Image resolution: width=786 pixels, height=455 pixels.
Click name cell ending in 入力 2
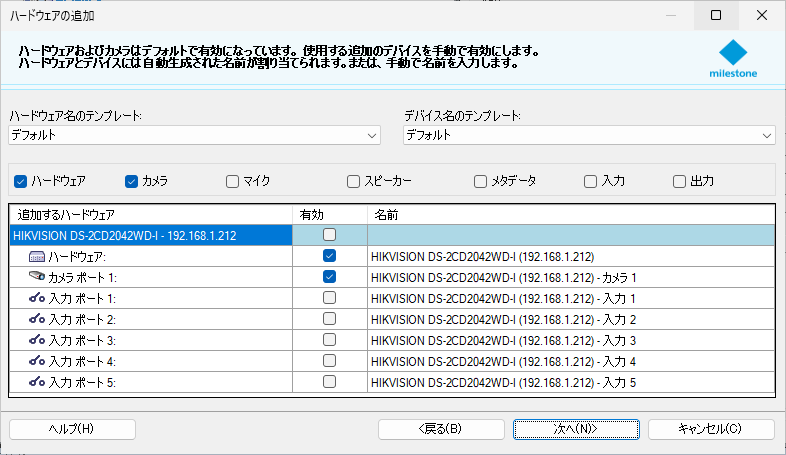coord(571,320)
